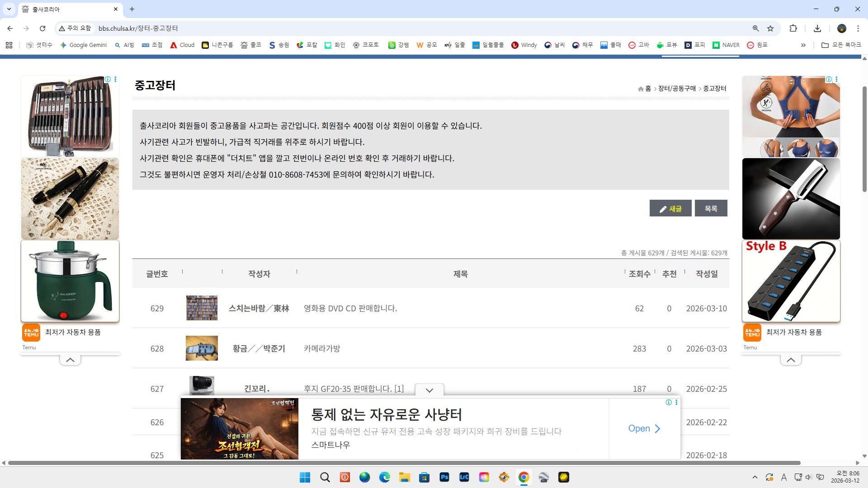Click the zoom magnifier icon in the address bar
Viewport: 868px width, 488px height.
755,28
